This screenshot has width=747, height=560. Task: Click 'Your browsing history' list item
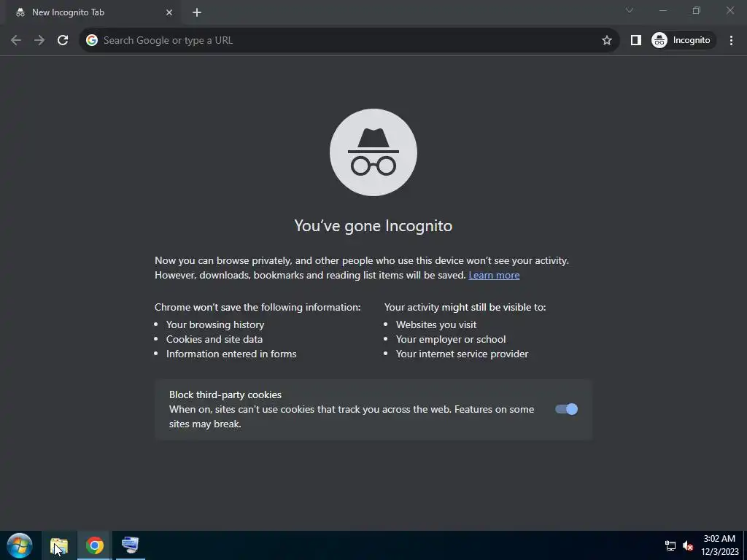[x=215, y=324]
